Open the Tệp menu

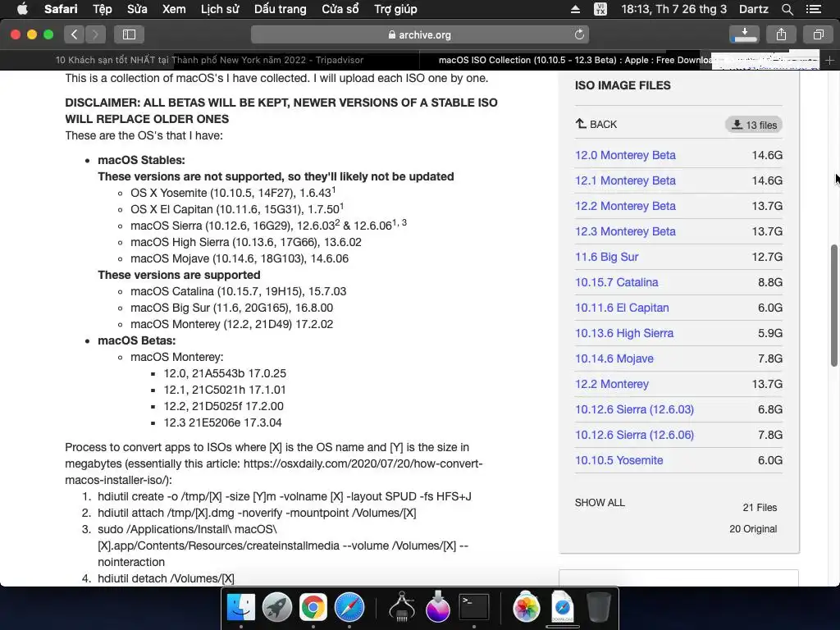[102, 9]
